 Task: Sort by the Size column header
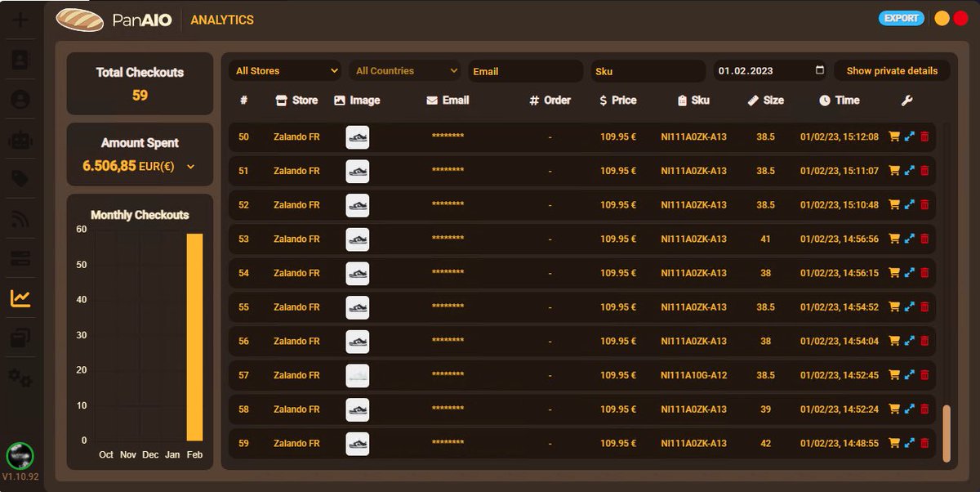tap(765, 101)
